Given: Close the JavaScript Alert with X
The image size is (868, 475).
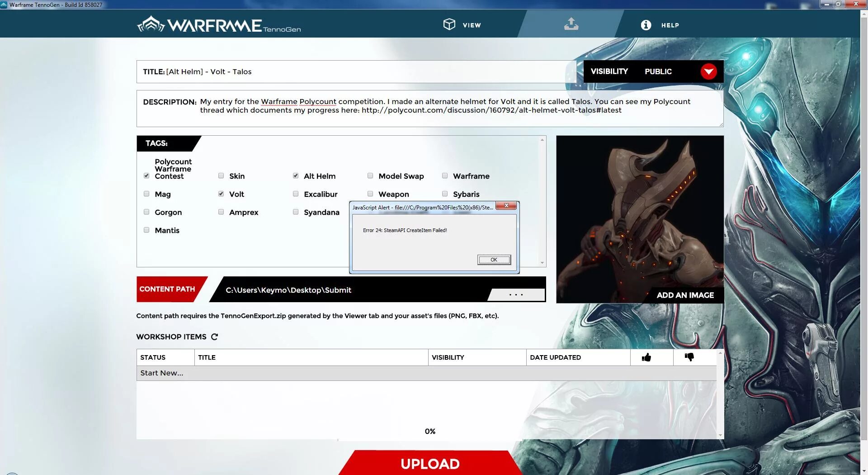Looking at the screenshot, I should tap(506, 205).
